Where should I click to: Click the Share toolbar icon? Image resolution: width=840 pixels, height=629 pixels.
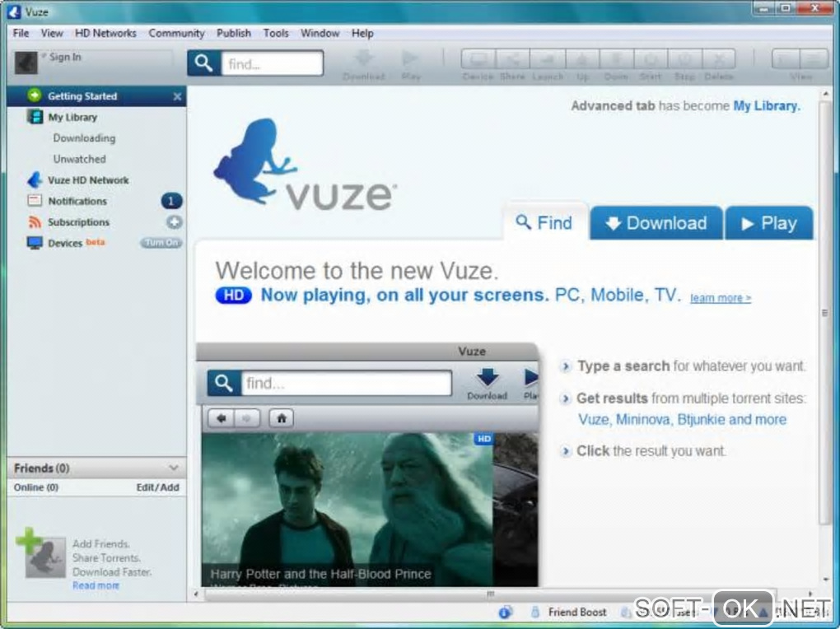click(513, 59)
